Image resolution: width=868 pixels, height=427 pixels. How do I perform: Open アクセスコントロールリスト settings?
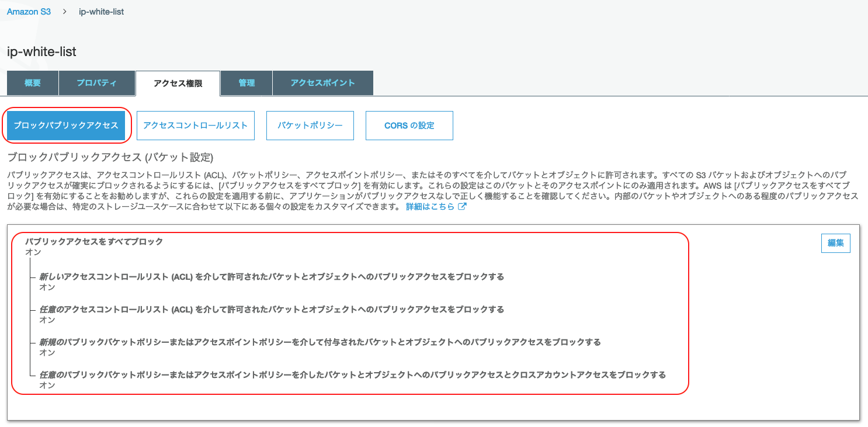pos(196,126)
